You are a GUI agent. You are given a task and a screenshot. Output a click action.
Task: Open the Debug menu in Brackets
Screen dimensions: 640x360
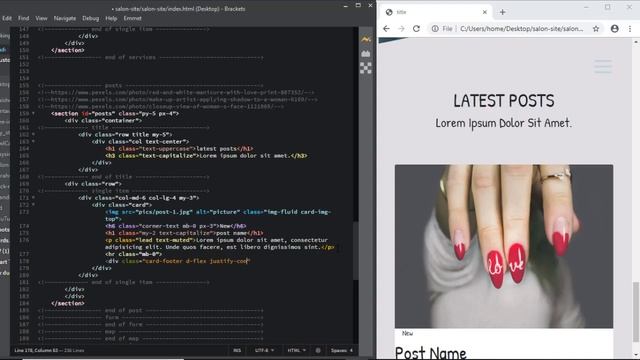[91, 18]
